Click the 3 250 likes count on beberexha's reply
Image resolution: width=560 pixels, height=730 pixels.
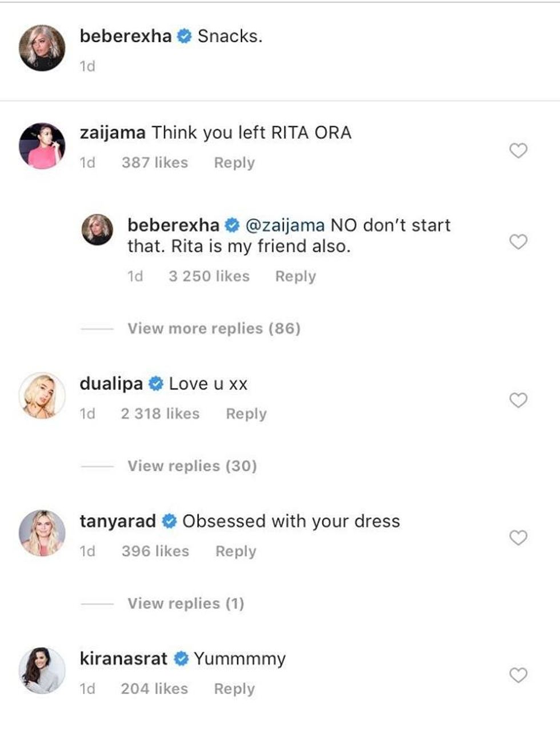[210, 276]
